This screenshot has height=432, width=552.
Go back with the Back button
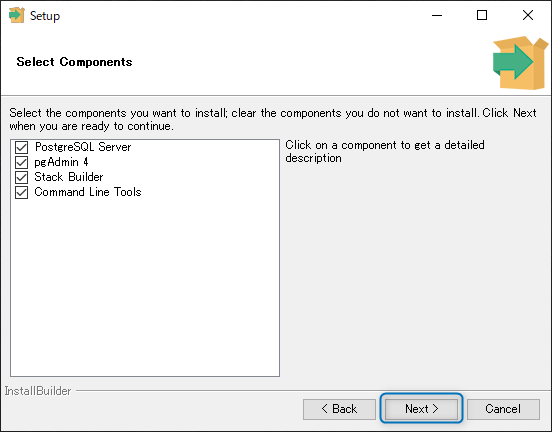339,409
